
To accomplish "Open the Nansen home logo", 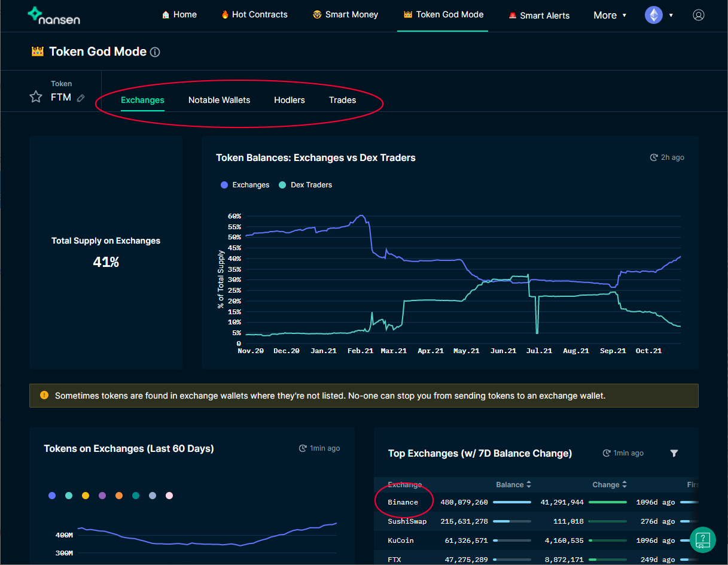I will pyautogui.click(x=54, y=16).
